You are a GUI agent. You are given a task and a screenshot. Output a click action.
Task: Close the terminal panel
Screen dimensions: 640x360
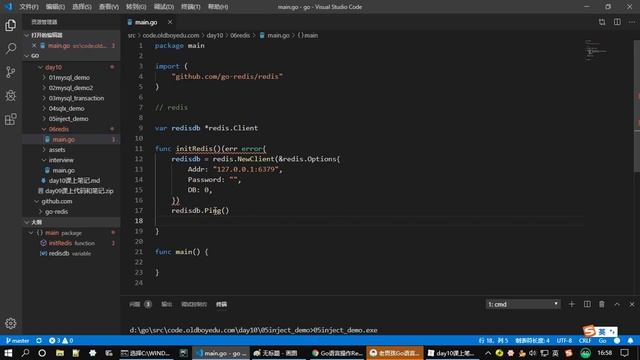632,304
